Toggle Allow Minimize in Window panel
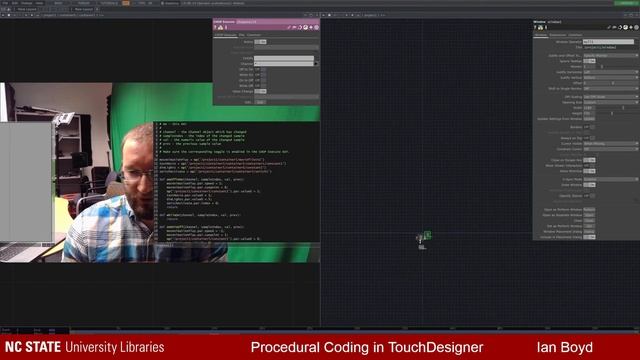Screen dimensions: 640x360 (x=589, y=171)
